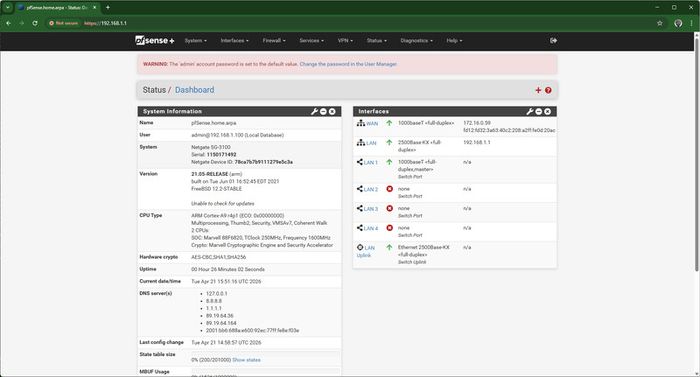
Task: Click the LAN address 192.168.1.1
Action: [477, 142]
